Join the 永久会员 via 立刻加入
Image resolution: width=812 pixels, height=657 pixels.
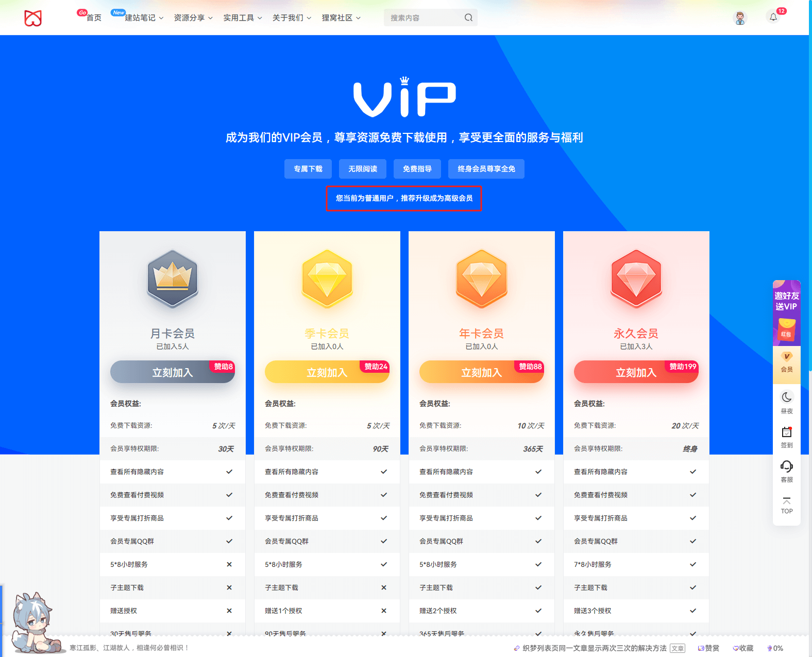(x=636, y=372)
